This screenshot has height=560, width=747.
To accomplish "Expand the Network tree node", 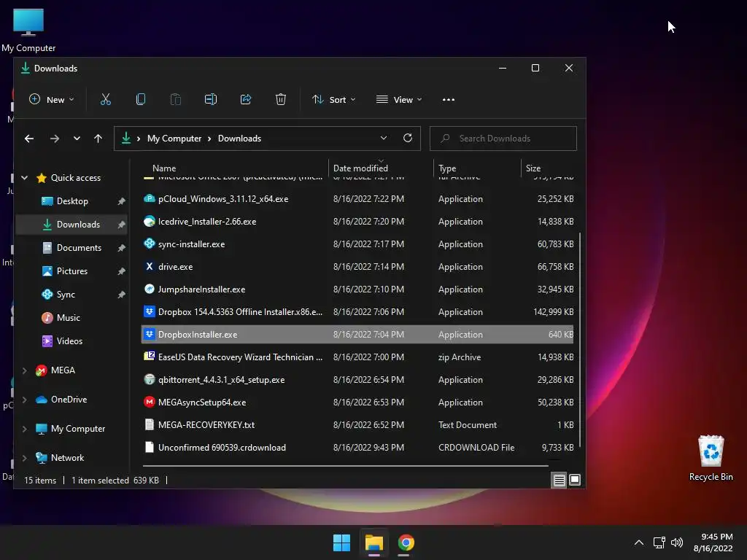I will point(24,458).
